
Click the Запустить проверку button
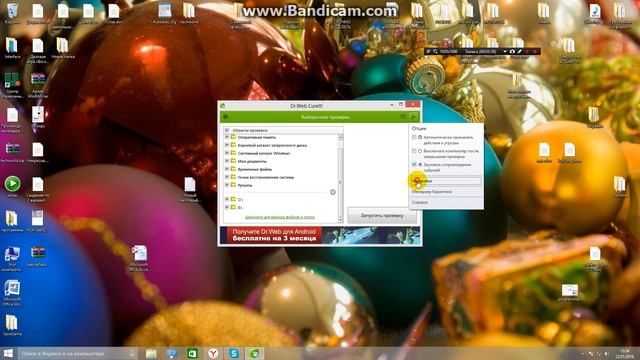point(382,216)
